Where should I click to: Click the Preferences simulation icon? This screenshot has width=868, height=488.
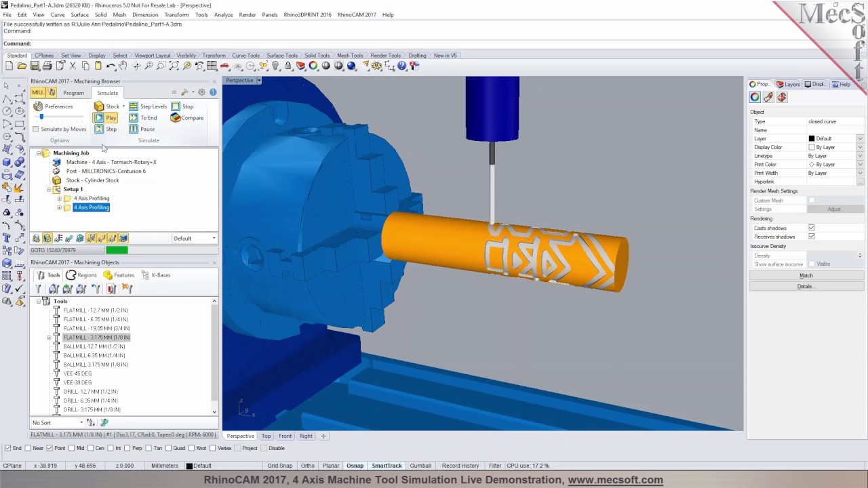[x=38, y=106]
